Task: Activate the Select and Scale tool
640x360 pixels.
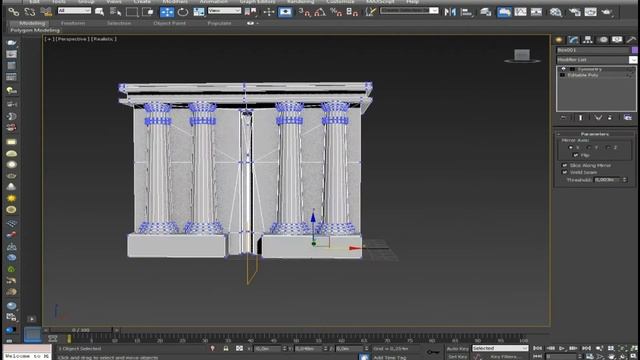Action: 199,12
